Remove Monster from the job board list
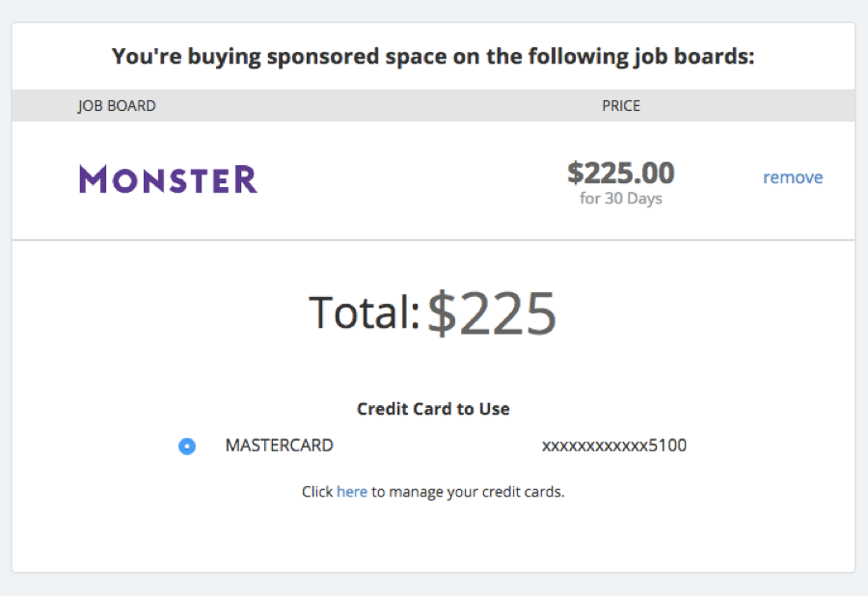 click(793, 177)
